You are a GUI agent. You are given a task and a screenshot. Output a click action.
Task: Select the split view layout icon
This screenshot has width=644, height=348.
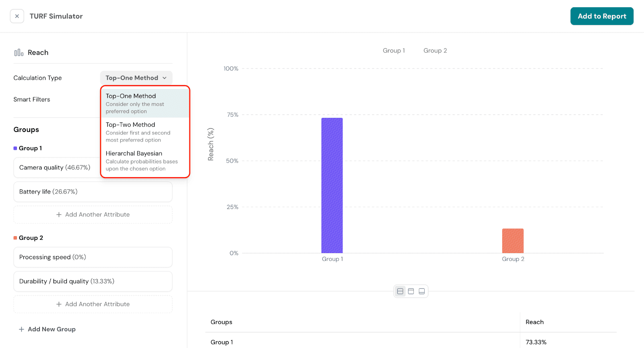[400, 291]
